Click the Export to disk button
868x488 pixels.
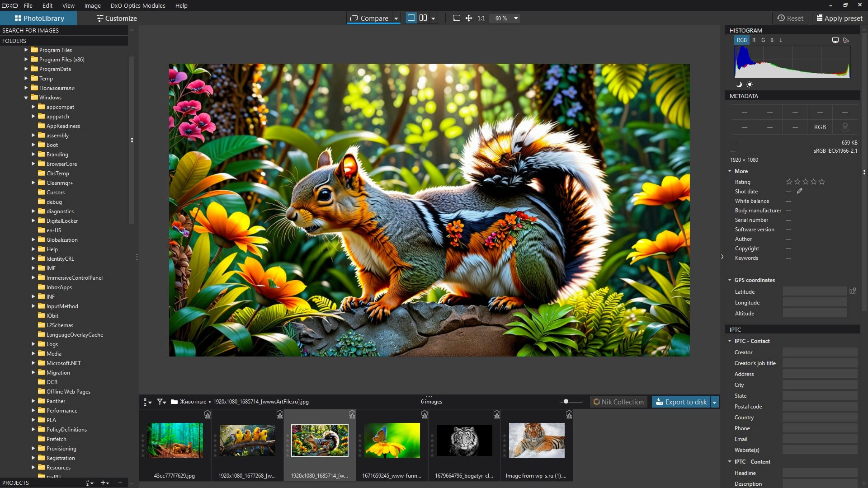(681, 402)
